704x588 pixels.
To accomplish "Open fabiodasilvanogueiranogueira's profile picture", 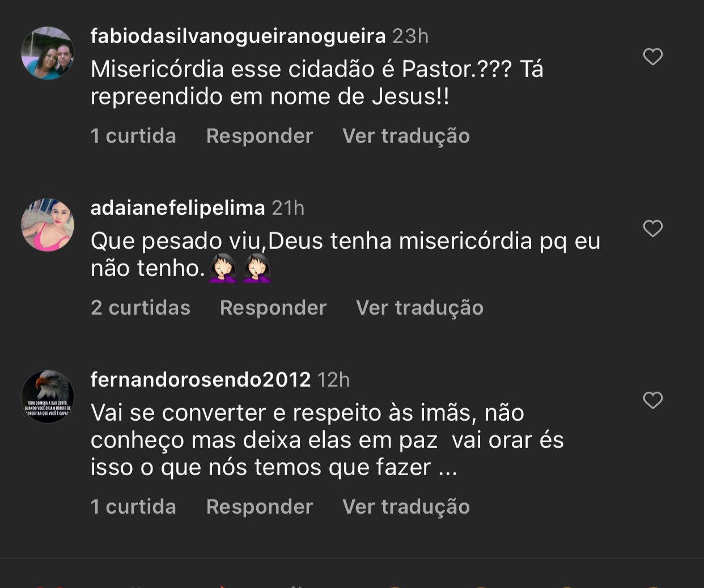I will coord(47,52).
